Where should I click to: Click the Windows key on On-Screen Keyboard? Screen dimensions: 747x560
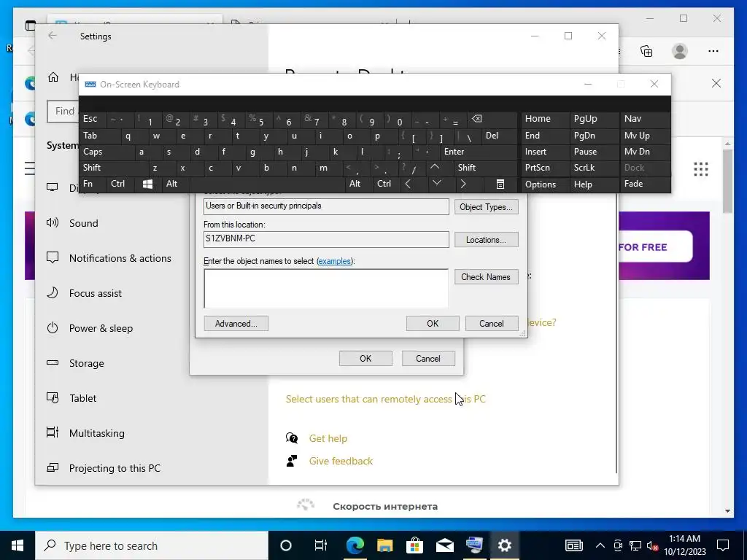147,184
